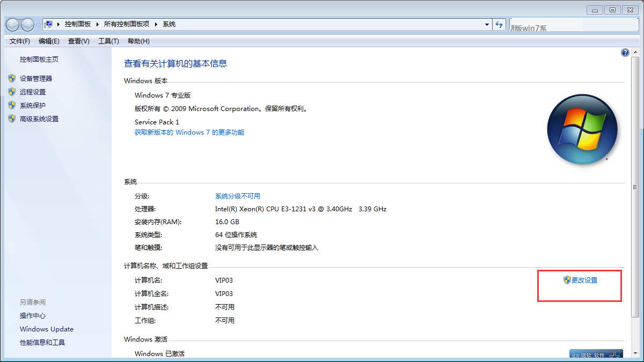Image resolution: width=644 pixels, height=362 pixels.
Task: Click the shield icon beside 高级系统设置
Action: click(x=12, y=119)
